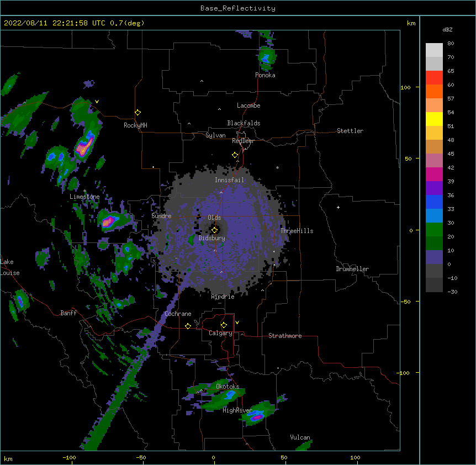
Task: Select the white caret marker west of Lacombe
Action: [x=219, y=109]
